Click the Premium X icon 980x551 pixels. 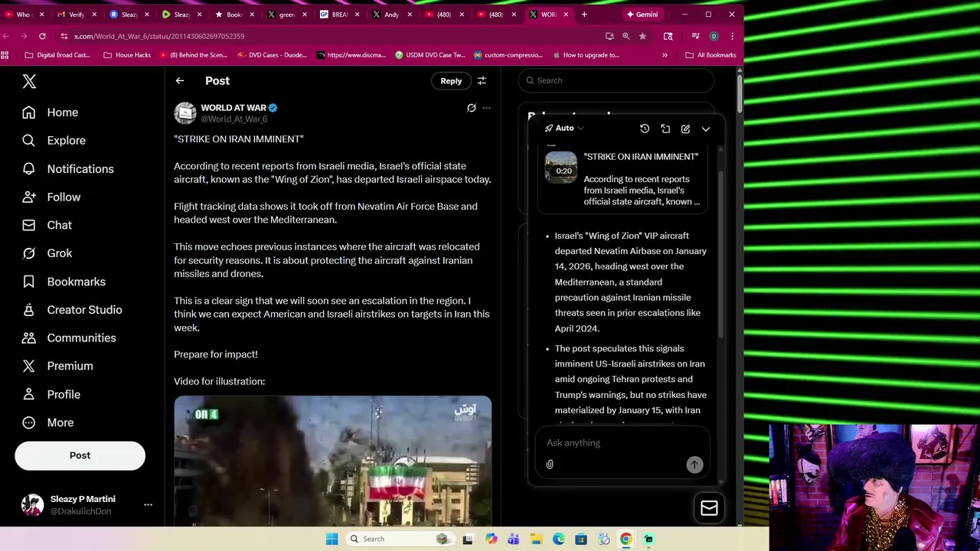click(29, 366)
